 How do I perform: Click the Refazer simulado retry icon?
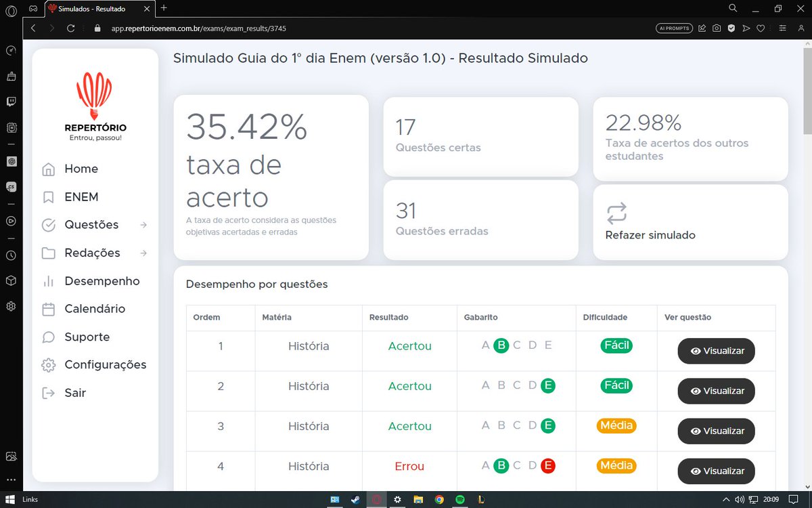coord(616,213)
